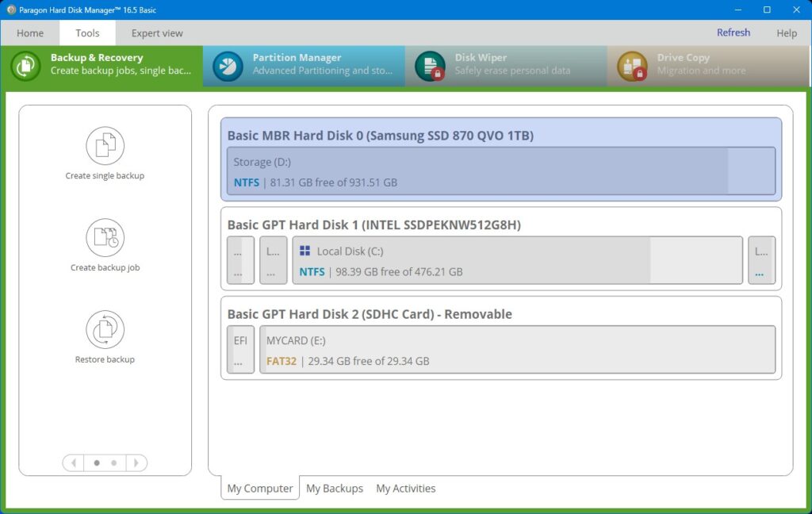Click the right pagination arrow

coord(137,462)
